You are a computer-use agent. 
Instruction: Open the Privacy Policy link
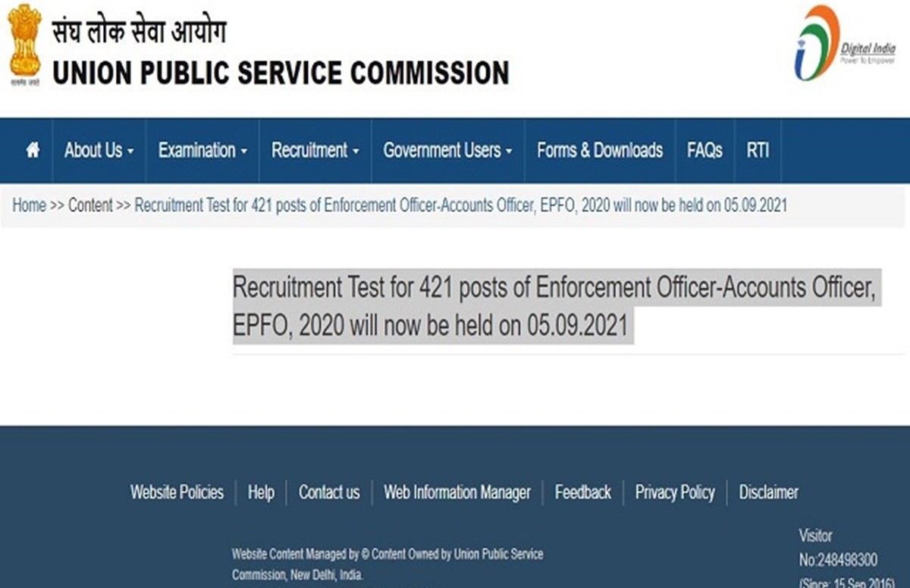675,493
